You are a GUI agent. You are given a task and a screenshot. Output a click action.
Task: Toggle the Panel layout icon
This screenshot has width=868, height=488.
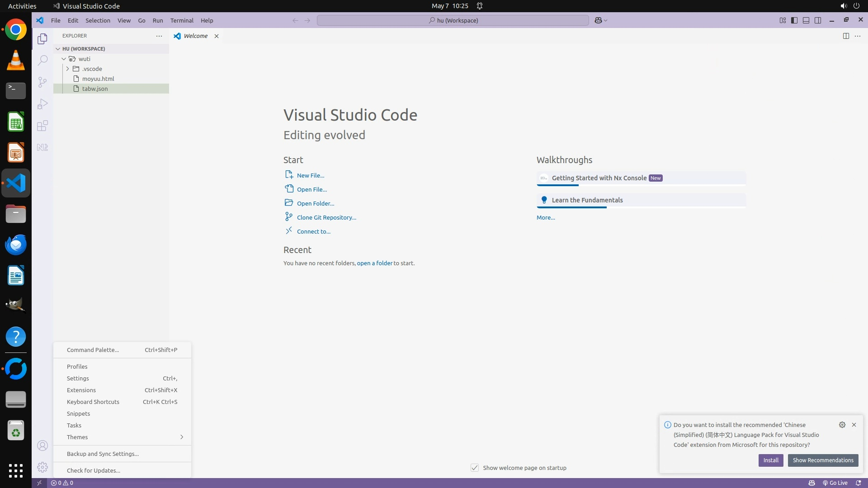click(x=806, y=20)
